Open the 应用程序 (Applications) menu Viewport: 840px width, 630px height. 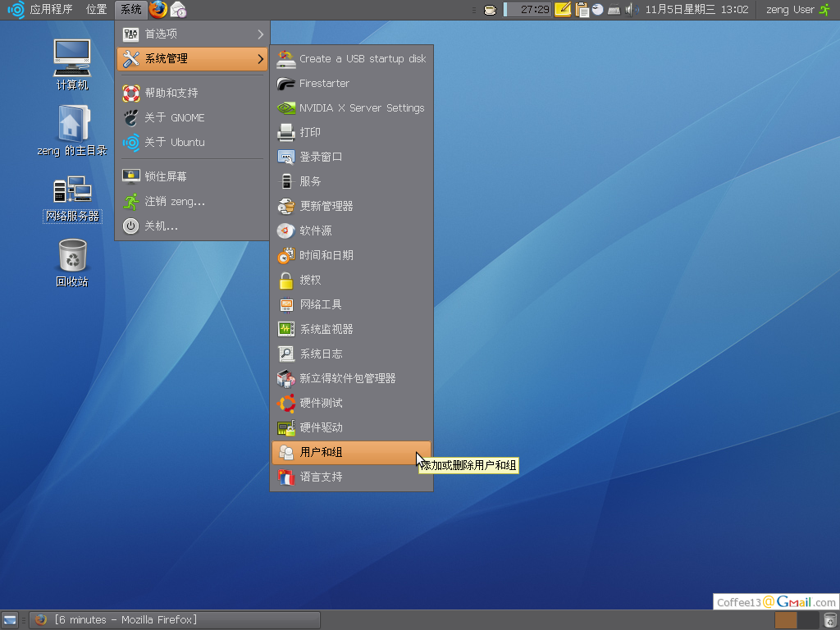(51, 10)
